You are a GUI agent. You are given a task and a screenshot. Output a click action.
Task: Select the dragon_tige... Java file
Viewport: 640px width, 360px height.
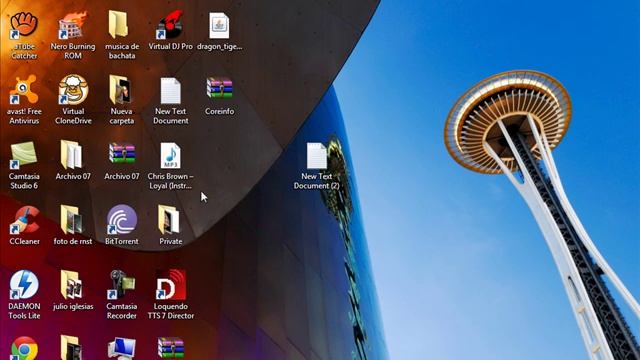pos(219,25)
